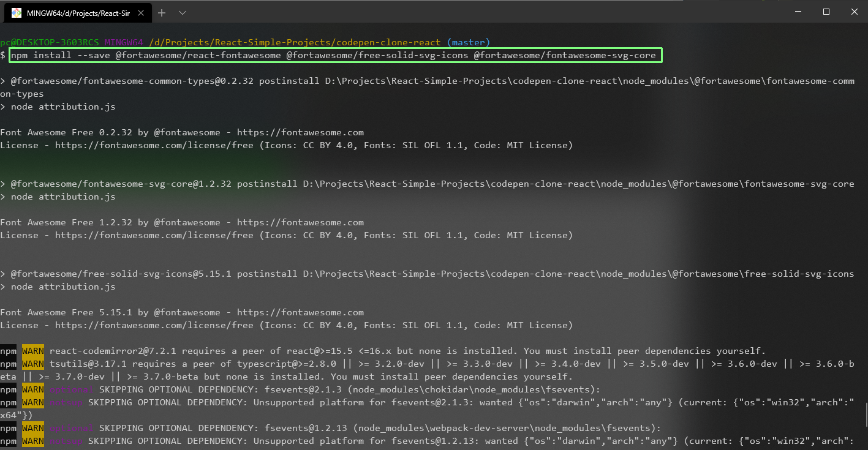
Task: Click the purple optional label on the fsevents@1.2.13 line
Action: click(x=72, y=428)
